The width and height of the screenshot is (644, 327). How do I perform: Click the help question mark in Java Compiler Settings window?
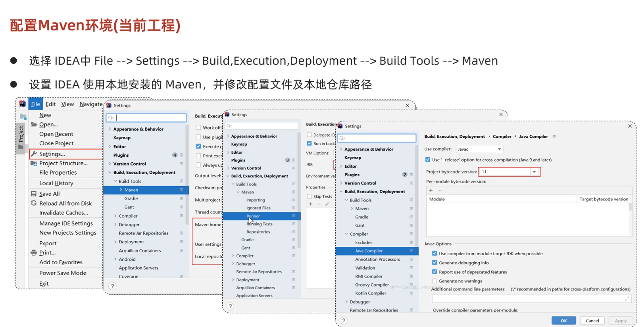coord(344,321)
